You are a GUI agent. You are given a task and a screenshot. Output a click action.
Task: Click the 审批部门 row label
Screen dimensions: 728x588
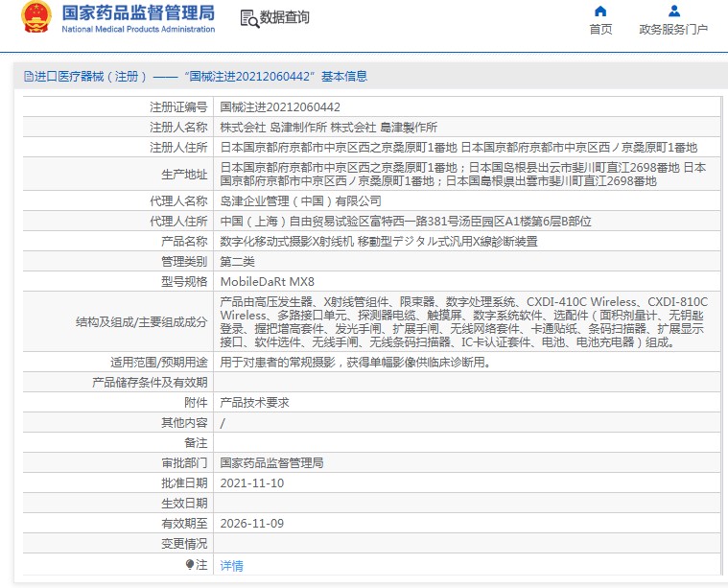(184, 462)
